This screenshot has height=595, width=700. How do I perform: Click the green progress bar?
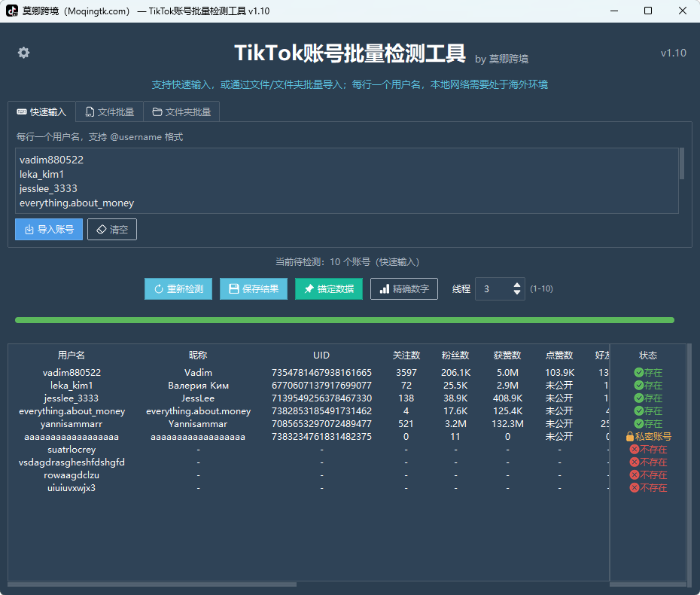pos(345,320)
